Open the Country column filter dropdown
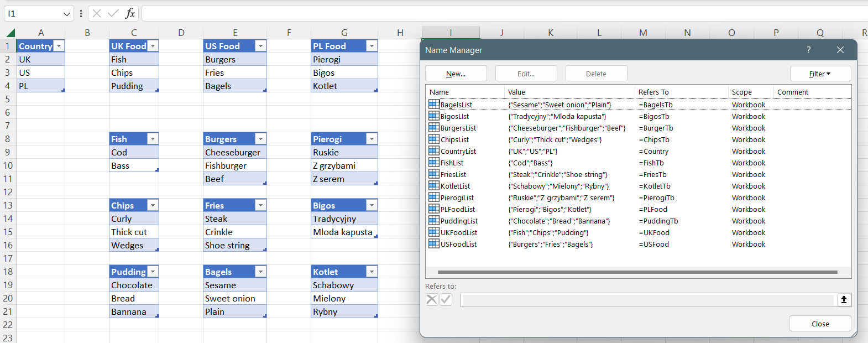 pos(59,46)
